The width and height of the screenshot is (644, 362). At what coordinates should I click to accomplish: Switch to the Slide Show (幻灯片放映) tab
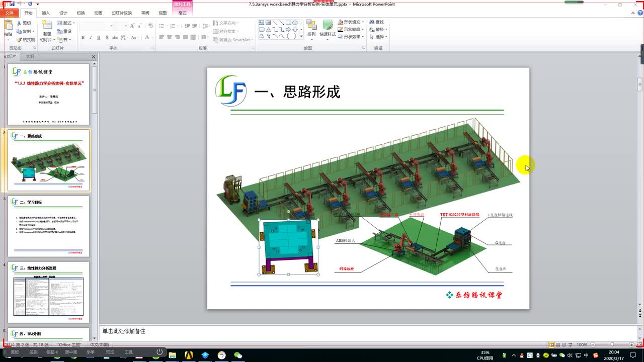(122, 13)
